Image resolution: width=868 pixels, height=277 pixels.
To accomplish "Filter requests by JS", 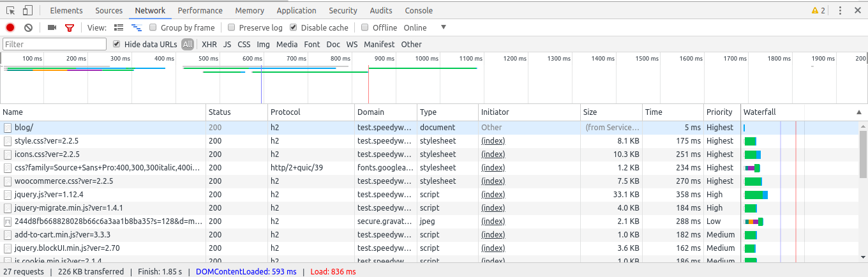I will (x=227, y=44).
